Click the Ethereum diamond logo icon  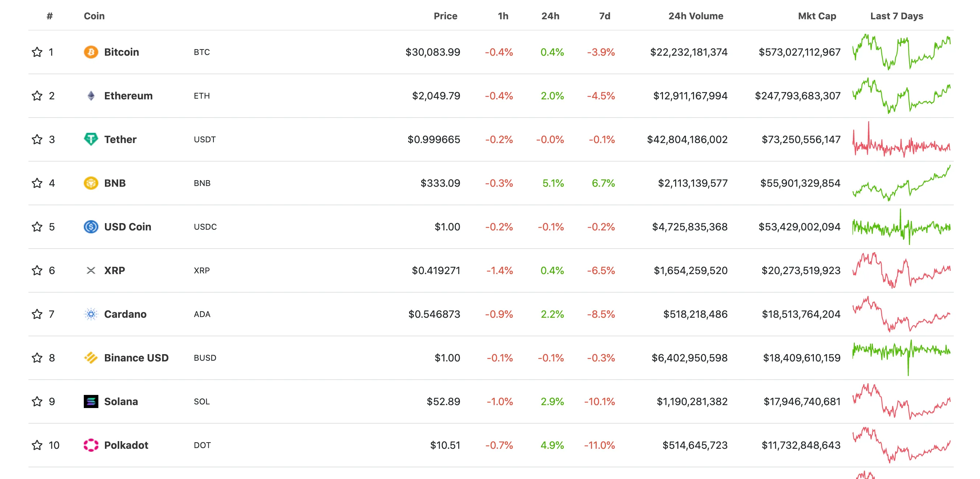[x=91, y=96]
